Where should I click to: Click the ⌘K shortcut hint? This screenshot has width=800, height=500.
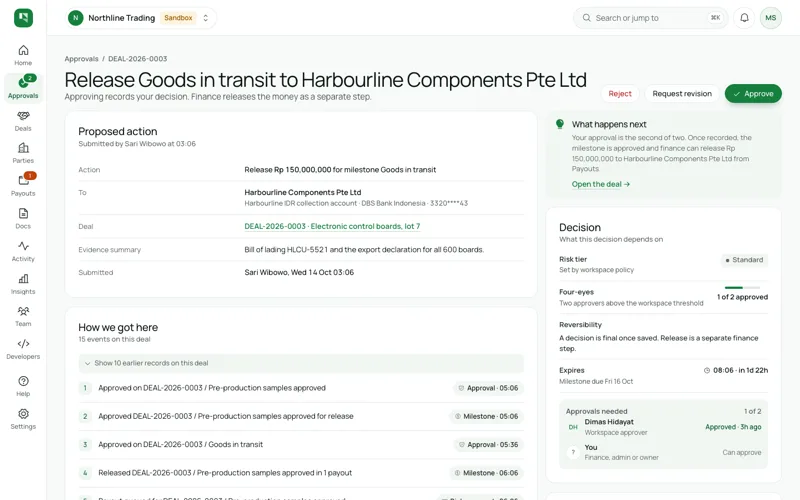(x=715, y=18)
